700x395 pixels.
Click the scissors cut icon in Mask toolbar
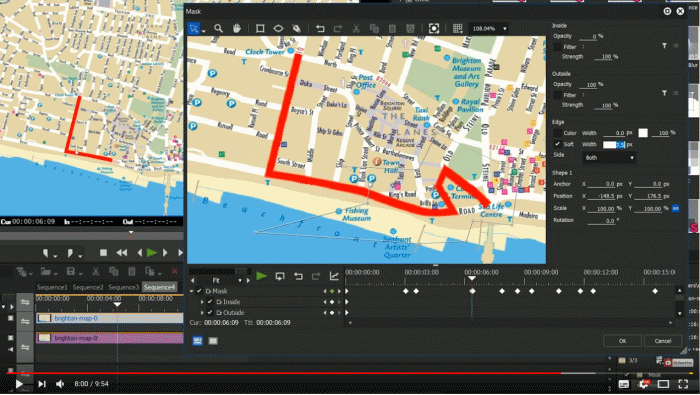tap(356, 29)
